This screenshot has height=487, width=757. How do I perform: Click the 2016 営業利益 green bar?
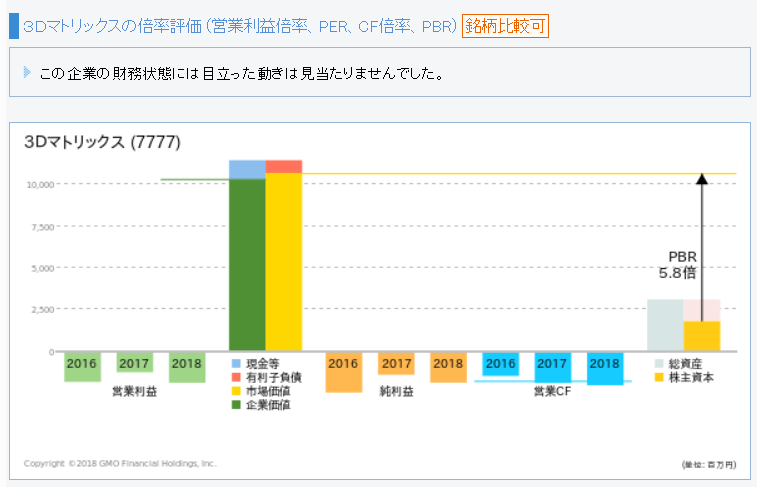click(83, 367)
